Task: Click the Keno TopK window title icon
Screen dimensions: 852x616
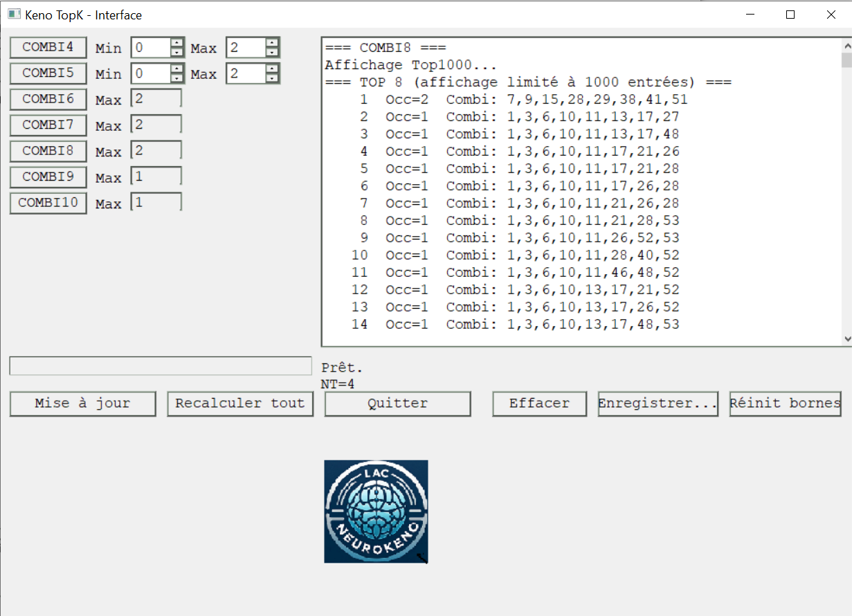Action: click(x=14, y=14)
